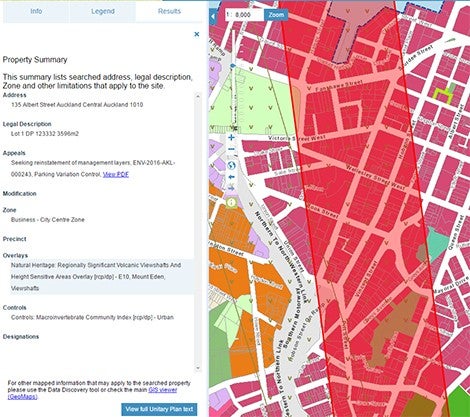
Task: Click the Appeals text about parking variation control
Action: click(93, 169)
